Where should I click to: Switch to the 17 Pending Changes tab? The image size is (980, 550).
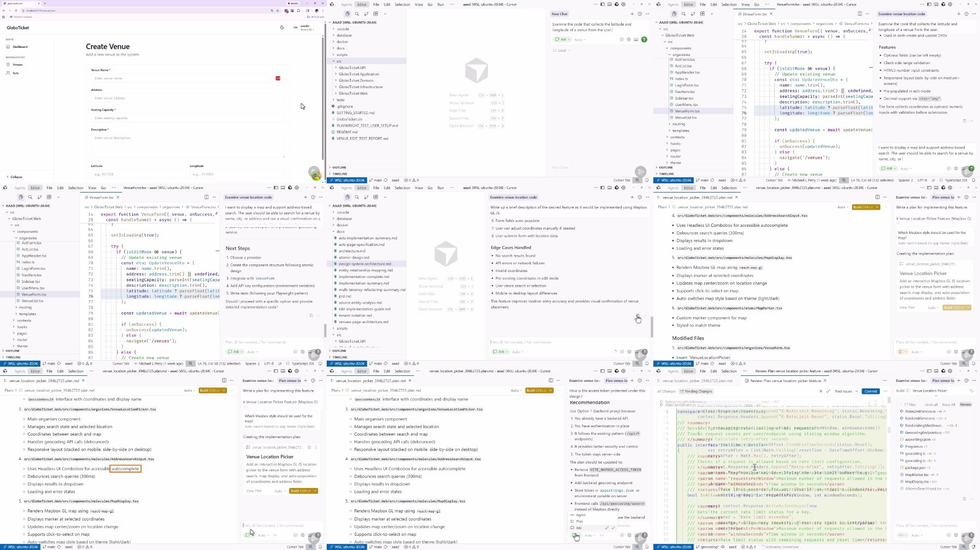click(x=696, y=391)
